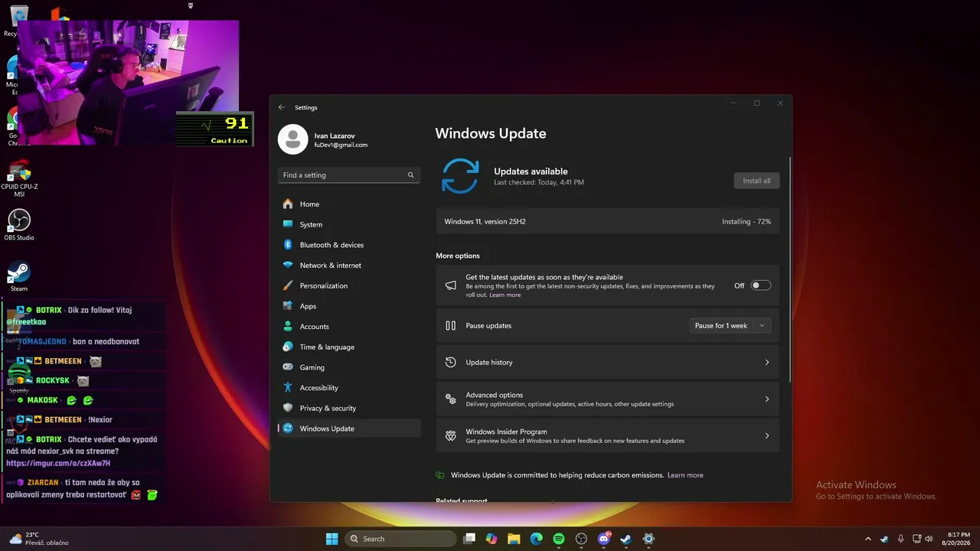Open Microsoft Edge from the taskbar

point(536,539)
